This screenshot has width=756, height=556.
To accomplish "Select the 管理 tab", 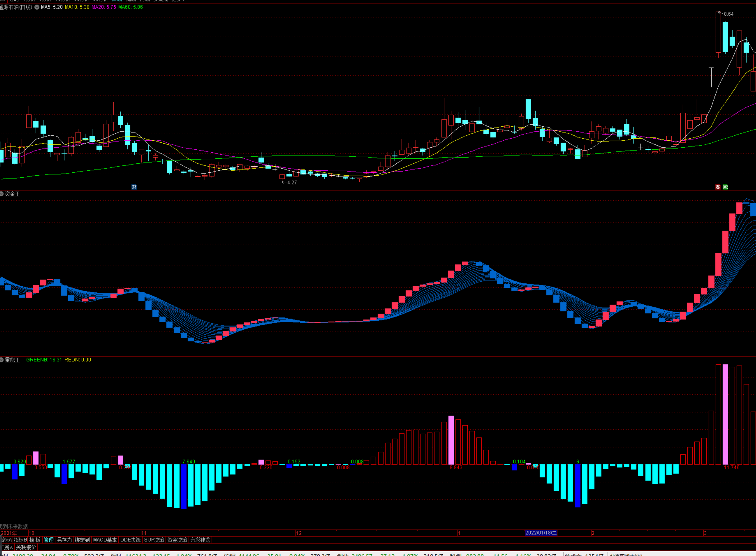I will pyautogui.click(x=49, y=540).
